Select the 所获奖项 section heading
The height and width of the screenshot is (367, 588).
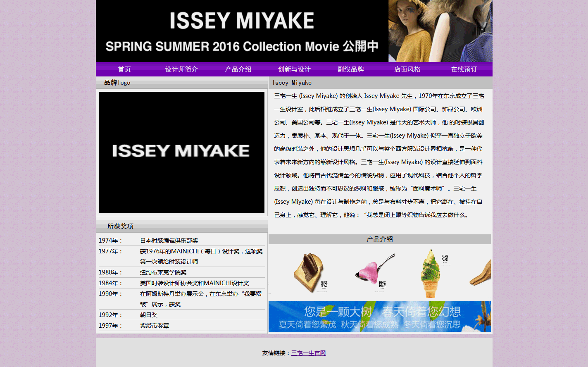[120, 226]
